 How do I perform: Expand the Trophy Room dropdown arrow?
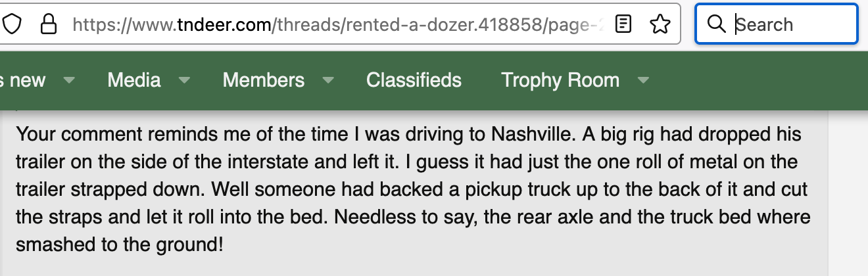point(643,80)
